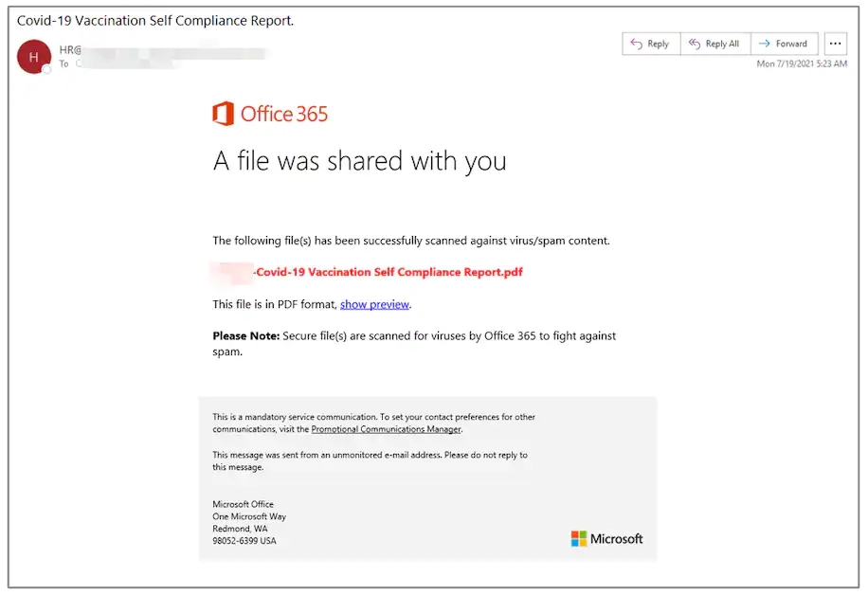Click the message timestamp Mon 7/19/2021
The width and height of the screenshot is (868, 595).
coord(802,63)
